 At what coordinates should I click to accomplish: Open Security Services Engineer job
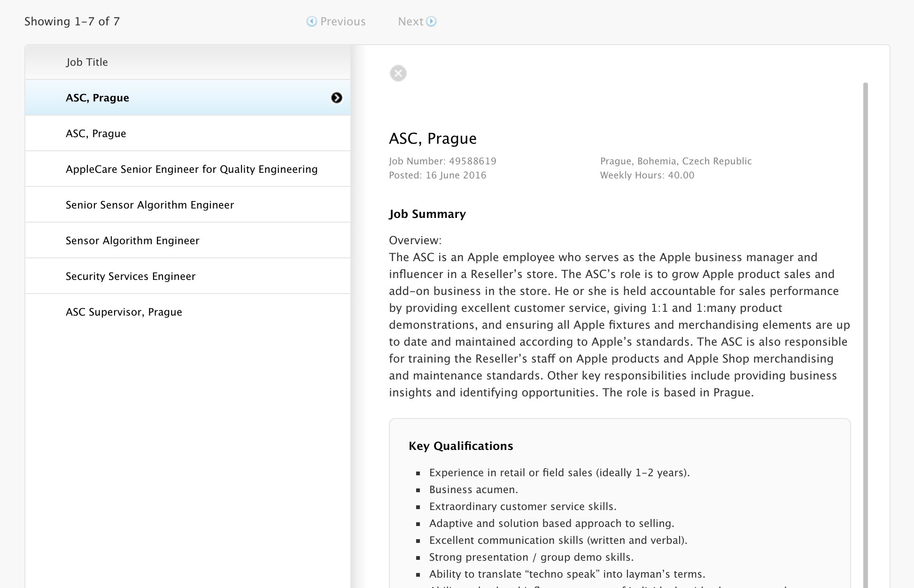(130, 276)
